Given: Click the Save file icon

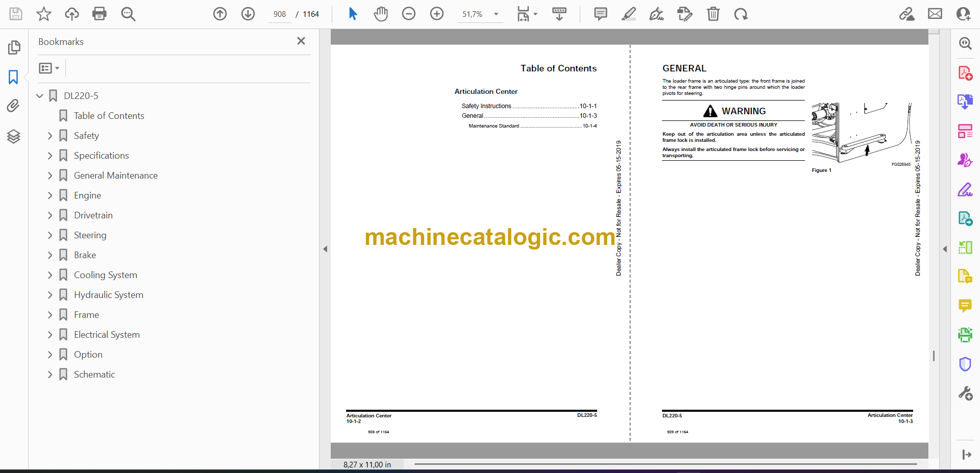Looking at the screenshot, I should [x=16, y=14].
